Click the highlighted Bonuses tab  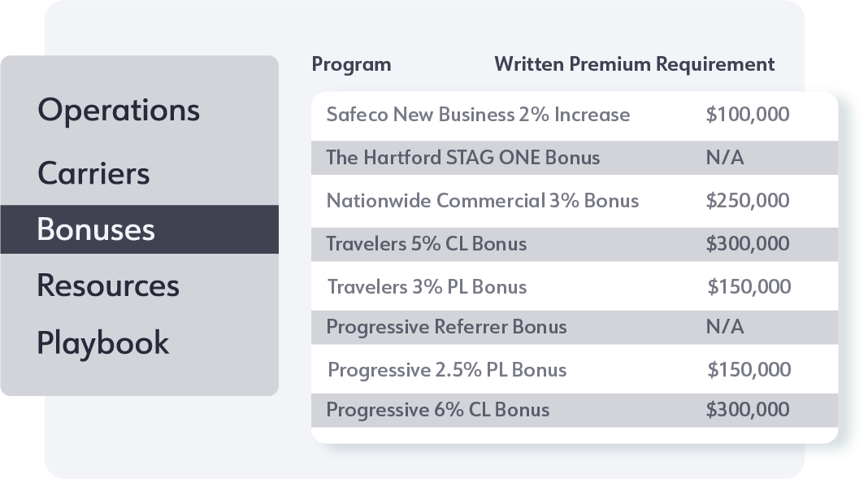click(x=96, y=229)
